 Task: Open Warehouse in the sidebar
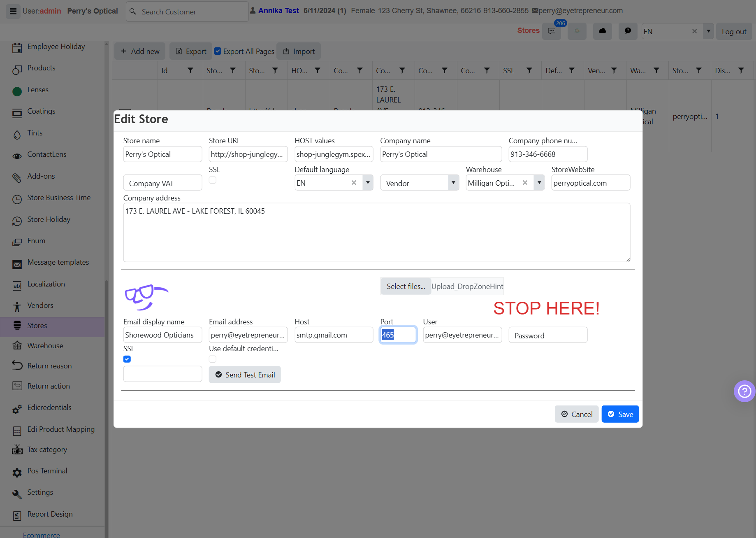tap(45, 346)
